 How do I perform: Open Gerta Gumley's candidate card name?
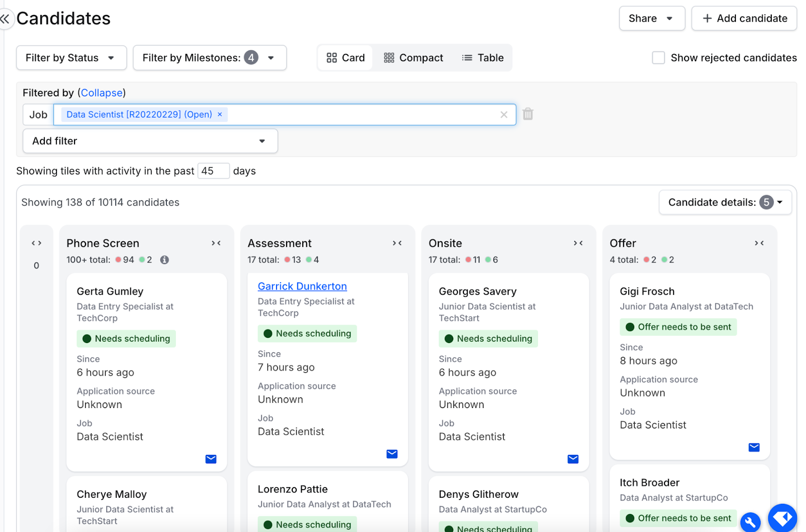110,291
